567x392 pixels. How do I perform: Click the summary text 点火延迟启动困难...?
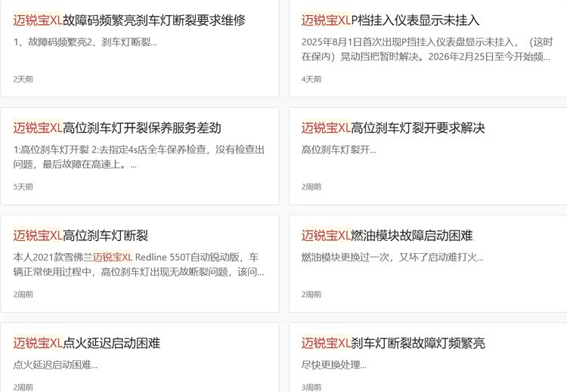55,365
